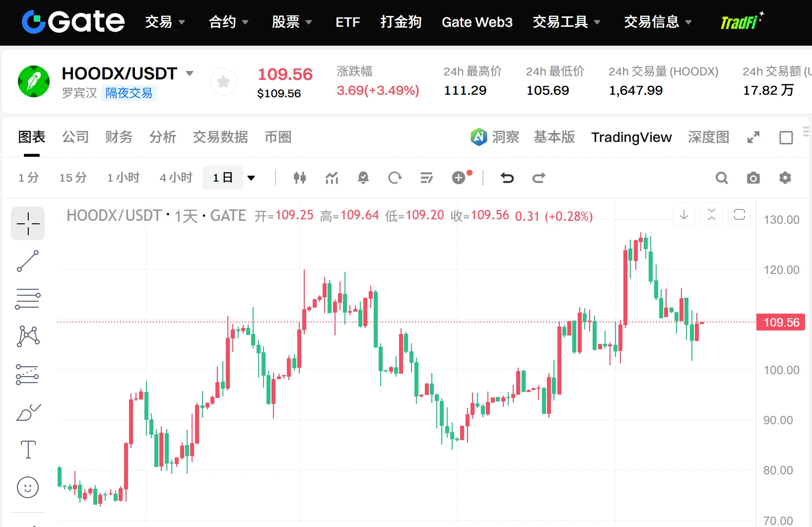Select the trend line drawing tool
Screen dimensions: 812x527
click(28, 261)
